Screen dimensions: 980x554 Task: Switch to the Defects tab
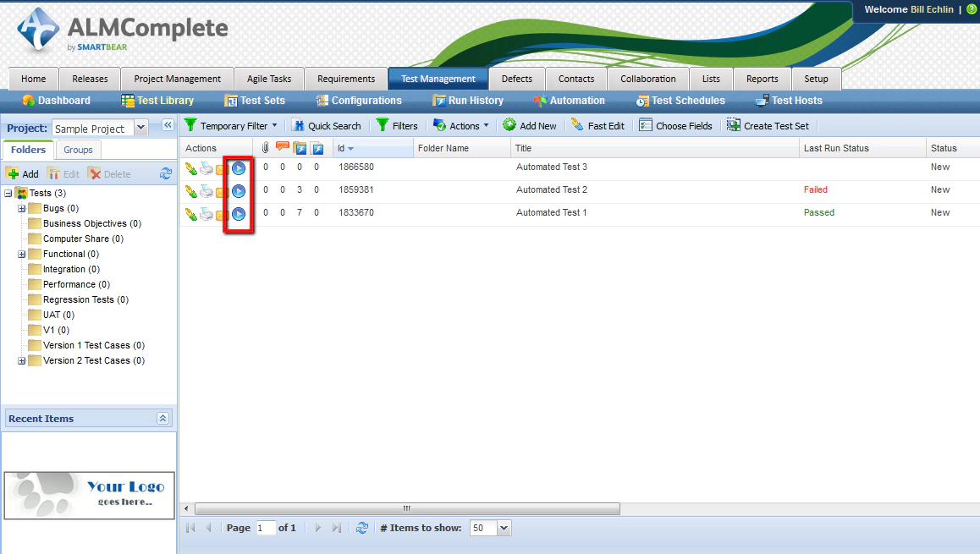tap(517, 78)
